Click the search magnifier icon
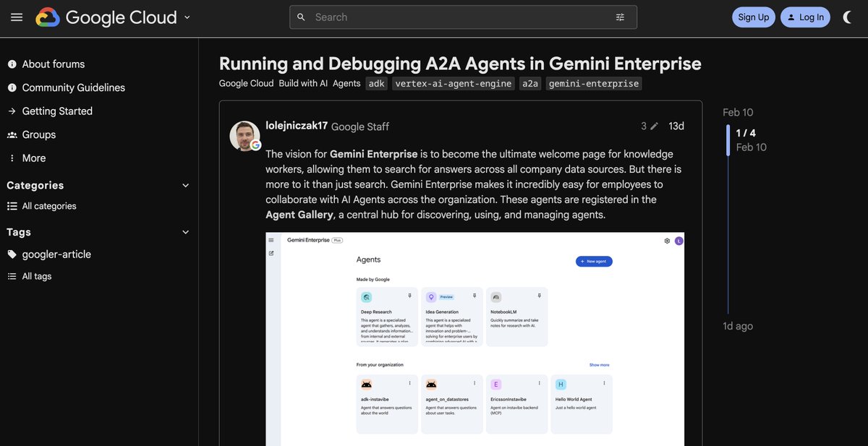The height and width of the screenshot is (446, 868). pyautogui.click(x=301, y=17)
